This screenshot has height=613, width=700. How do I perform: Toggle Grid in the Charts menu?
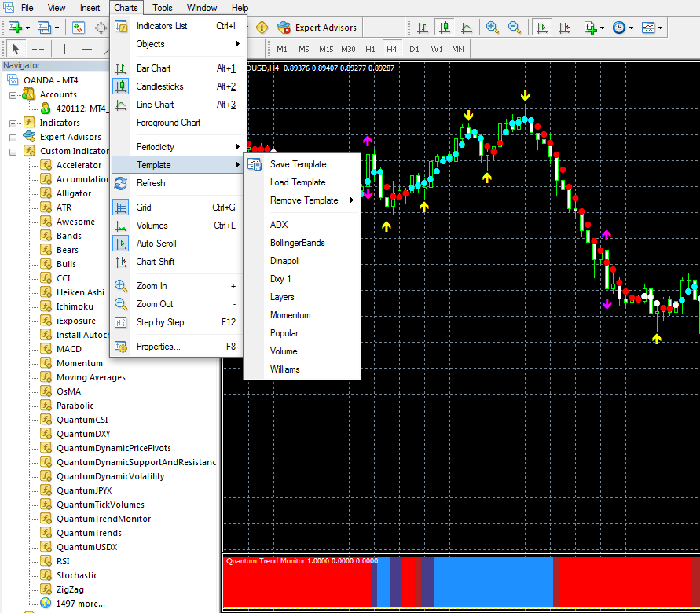click(144, 207)
